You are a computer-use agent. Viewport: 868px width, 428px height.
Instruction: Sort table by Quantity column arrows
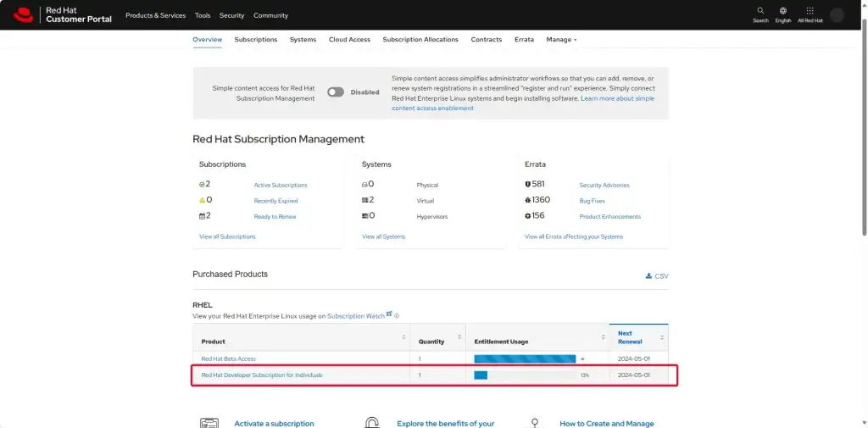[459, 337]
